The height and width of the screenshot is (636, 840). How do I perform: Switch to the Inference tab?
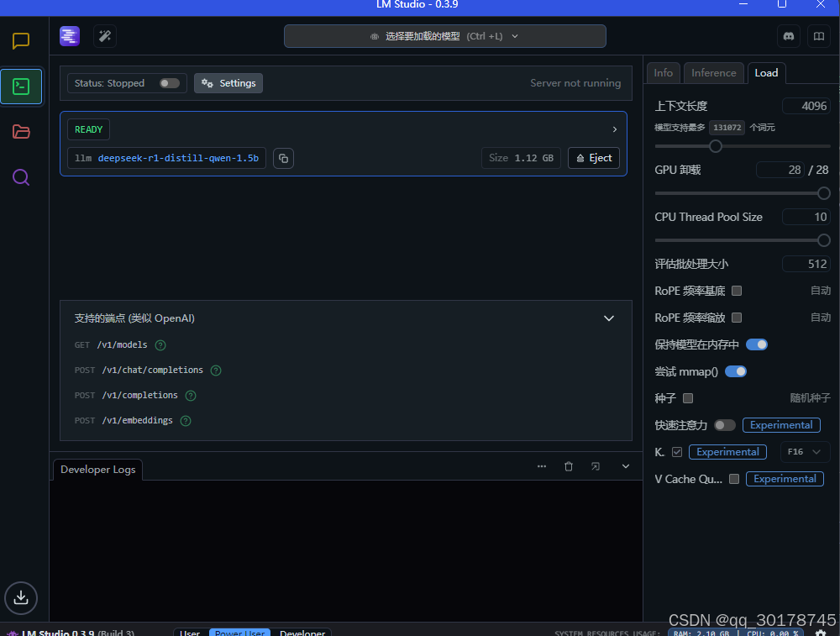[713, 73]
